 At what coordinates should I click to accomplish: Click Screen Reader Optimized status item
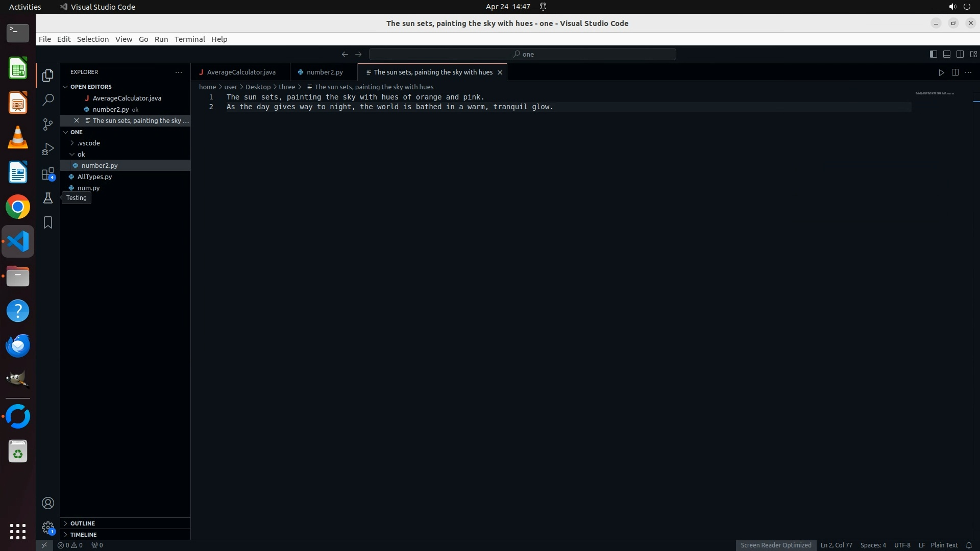tap(775, 545)
